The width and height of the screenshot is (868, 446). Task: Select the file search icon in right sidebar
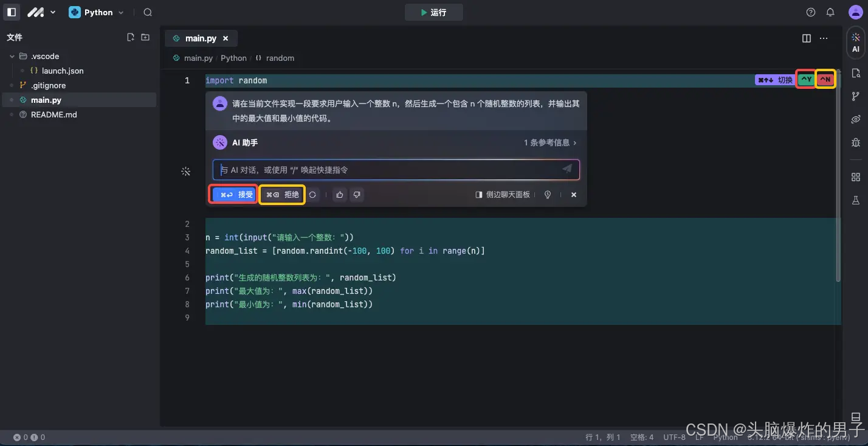tap(855, 72)
